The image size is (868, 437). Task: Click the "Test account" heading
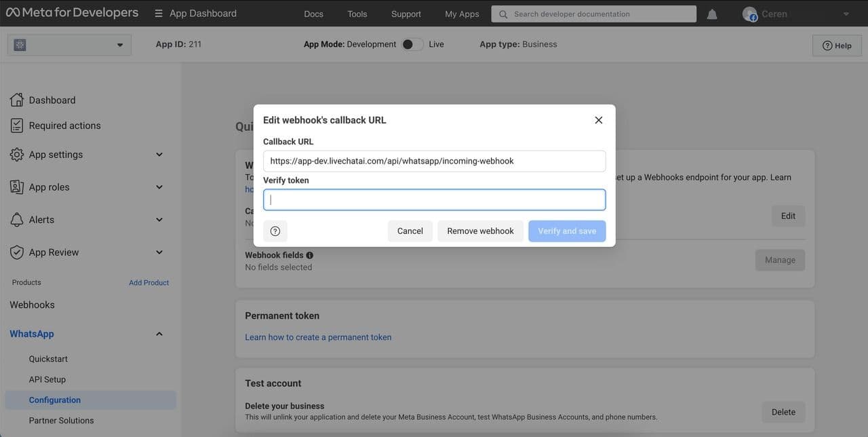(x=273, y=383)
